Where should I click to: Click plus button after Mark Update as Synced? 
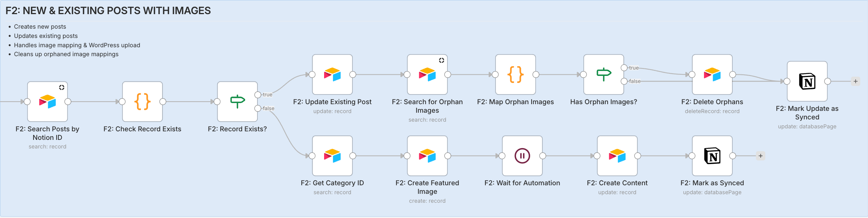click(x=856, y=81)
